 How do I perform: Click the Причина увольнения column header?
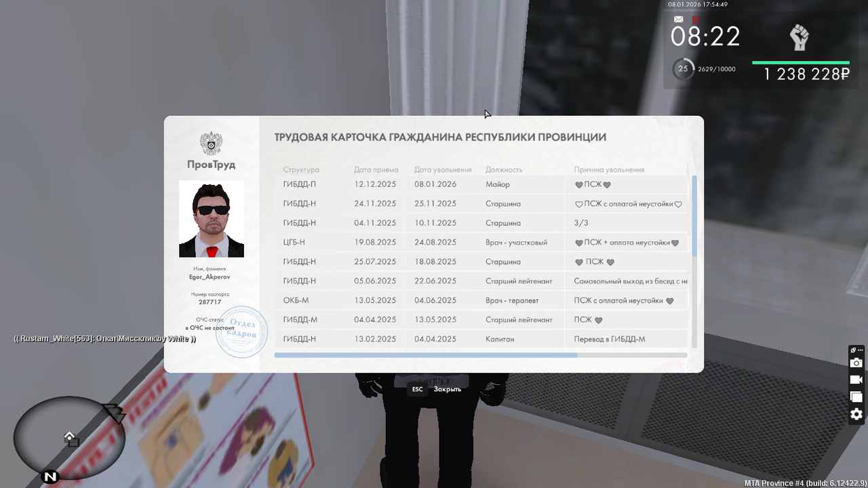tap(609, 169)
